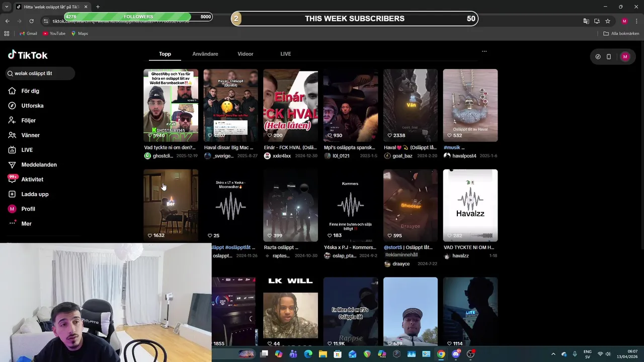Open the Utforska explore page
The width and height of the screenshot is (644, 362).
[x=26, y=106]
